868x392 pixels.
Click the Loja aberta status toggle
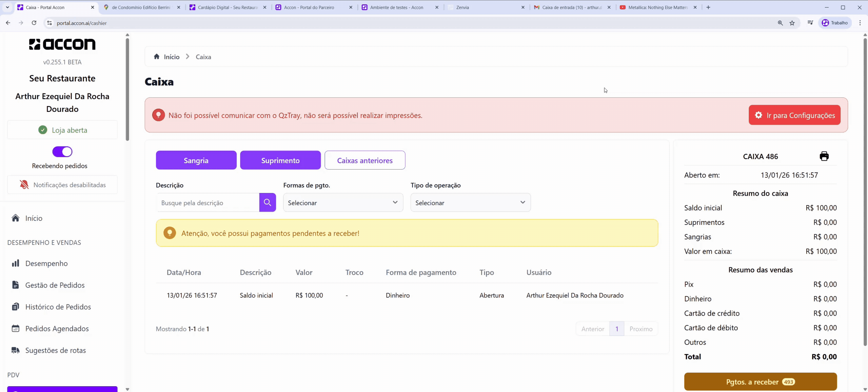click(62, 130)
